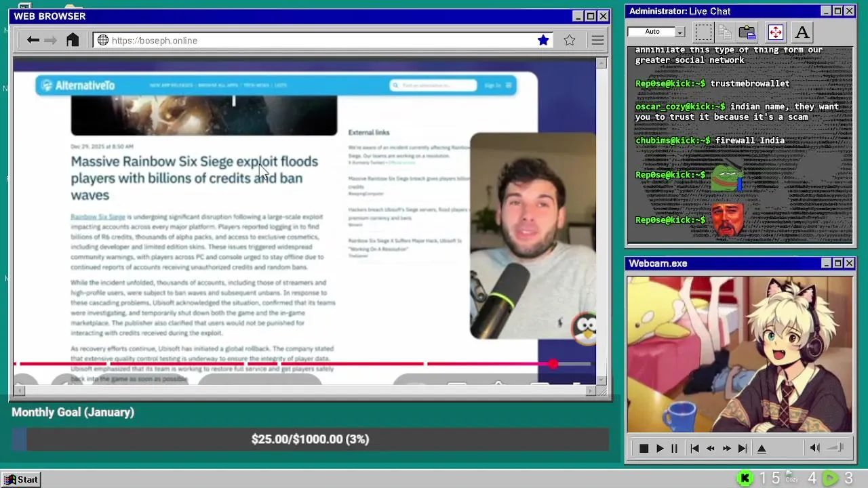
Task: Adjust the Webcam.exe volume slider
Action: pos(835,447)
